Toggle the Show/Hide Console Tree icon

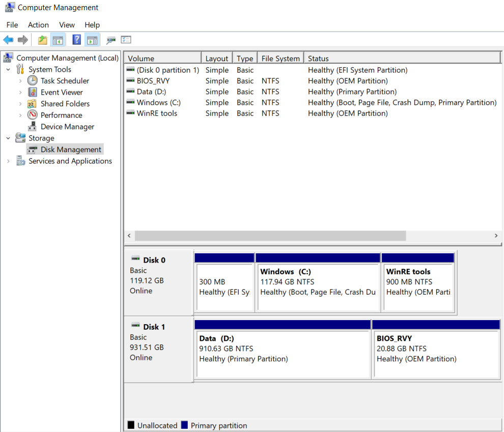tap(58, 40)
